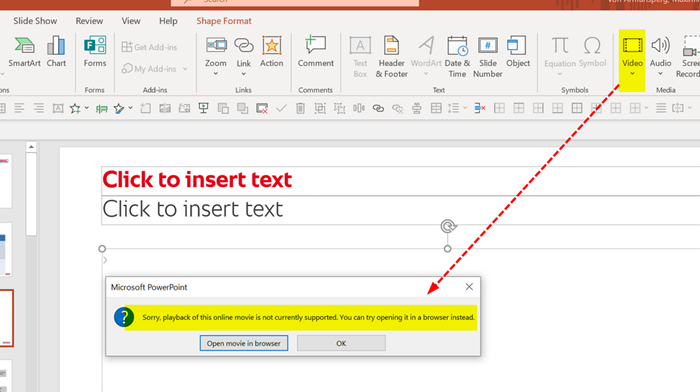Click the animation painter star-brush icon
Viewport: 700px width, 392px height.
pyautogui.click(x=119, y=108)
